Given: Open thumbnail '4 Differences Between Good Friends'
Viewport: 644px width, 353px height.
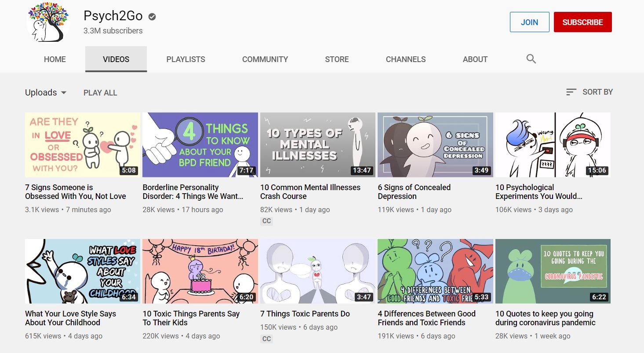Looking at the screenshot, I should point(435,271).
